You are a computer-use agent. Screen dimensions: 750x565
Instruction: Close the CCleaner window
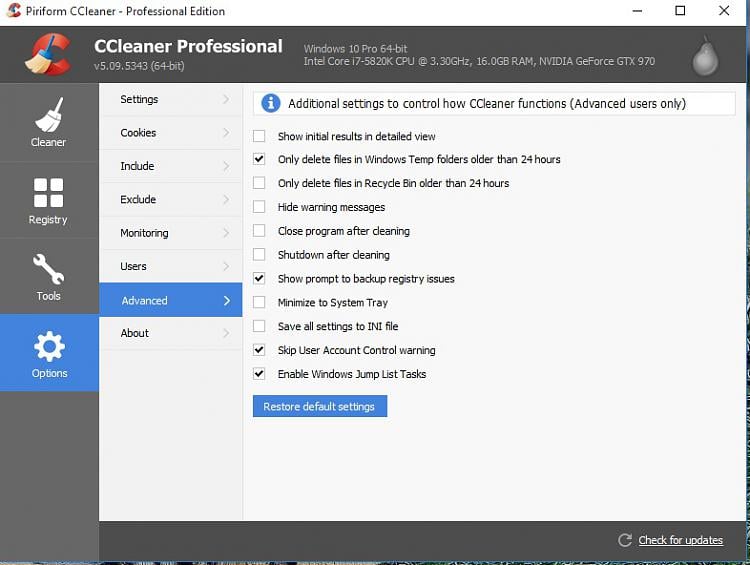[724, 11]
